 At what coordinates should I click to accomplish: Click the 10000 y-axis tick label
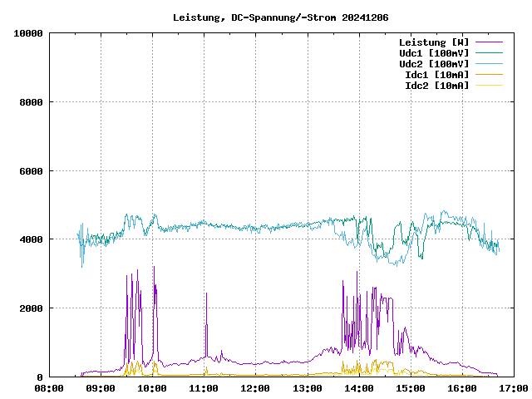coord(28,33)
